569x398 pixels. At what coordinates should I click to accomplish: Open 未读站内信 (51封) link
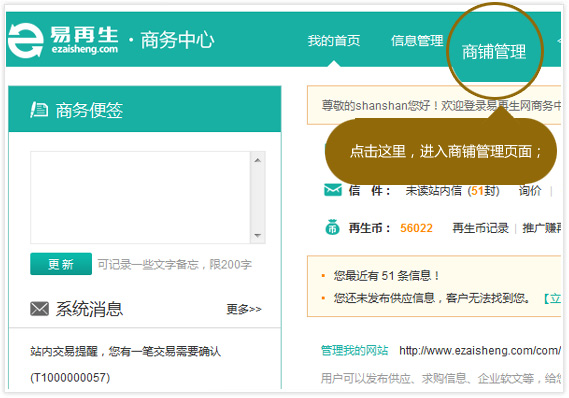[x=453, y=190]
